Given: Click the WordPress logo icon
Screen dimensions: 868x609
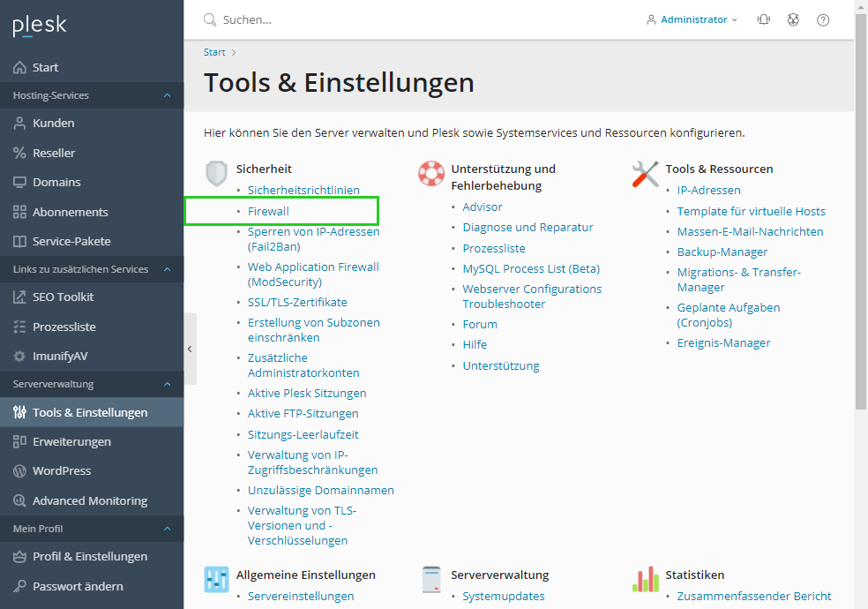Looking at the screenshot, I should (x=19, y=471).
